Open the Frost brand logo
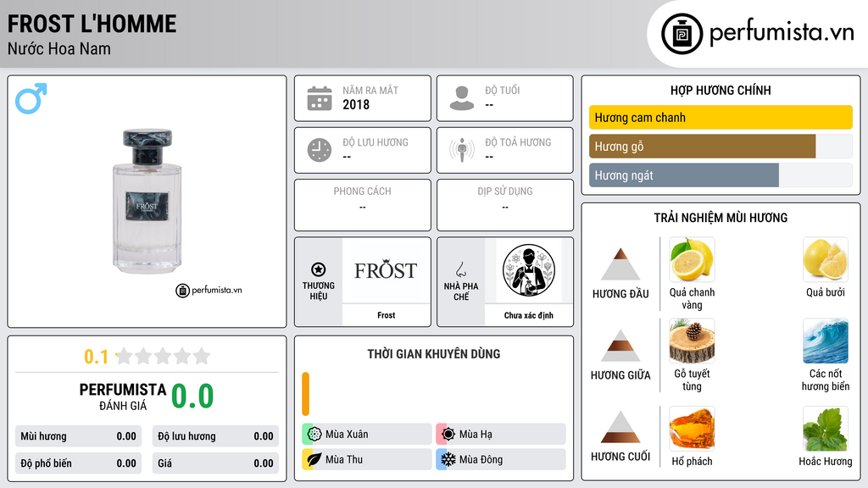 pos(386,270)
